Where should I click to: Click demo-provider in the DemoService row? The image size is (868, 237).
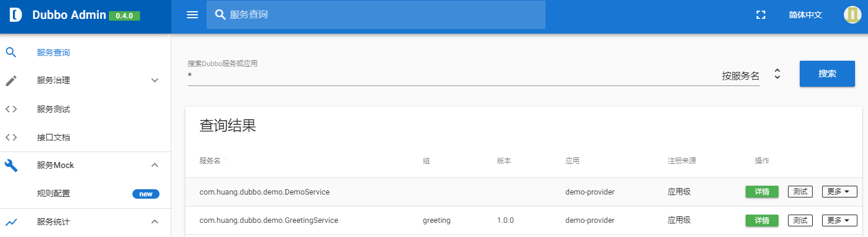[x=590, y=192]
